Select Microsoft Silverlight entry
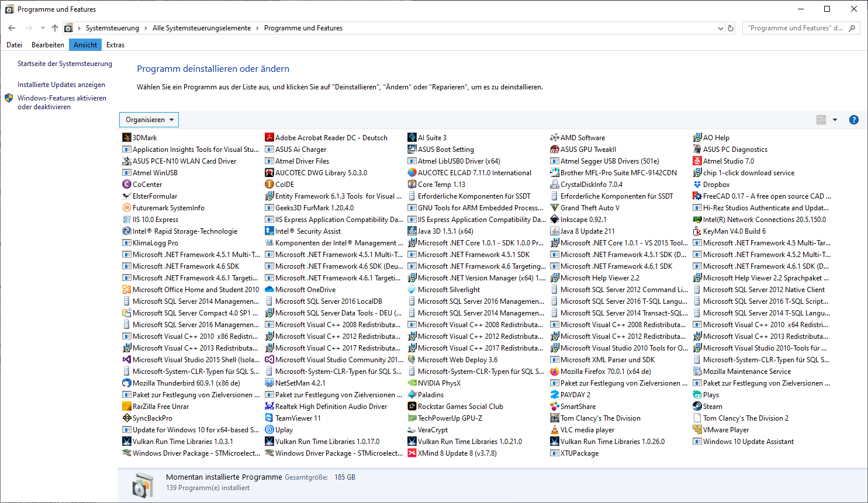This screenshot has width=868, height=503. coord(444,290)
